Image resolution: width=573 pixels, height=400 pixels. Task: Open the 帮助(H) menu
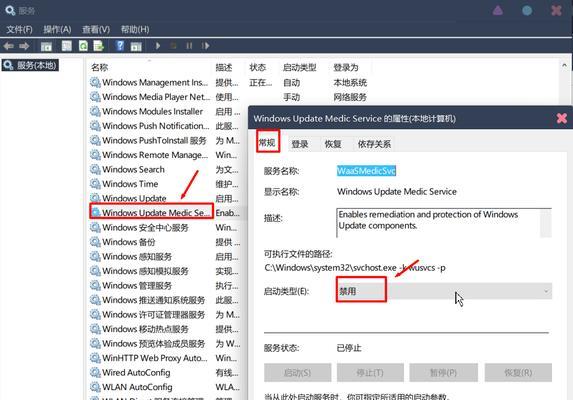(x=135, y=29)
